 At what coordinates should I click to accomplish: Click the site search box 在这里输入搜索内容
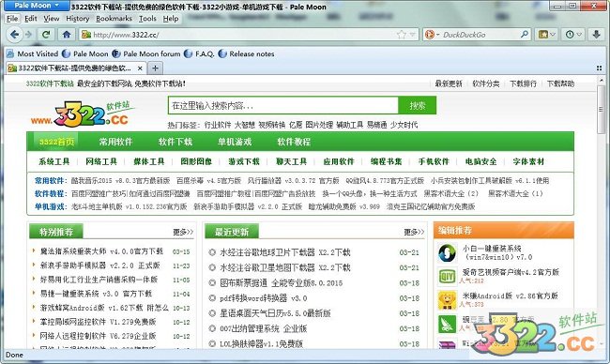283,105
